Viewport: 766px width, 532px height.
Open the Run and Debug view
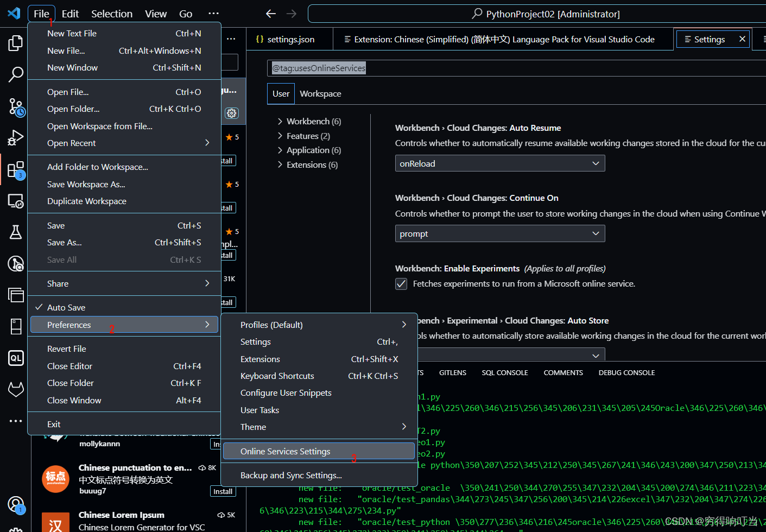(x=15, y=137)
